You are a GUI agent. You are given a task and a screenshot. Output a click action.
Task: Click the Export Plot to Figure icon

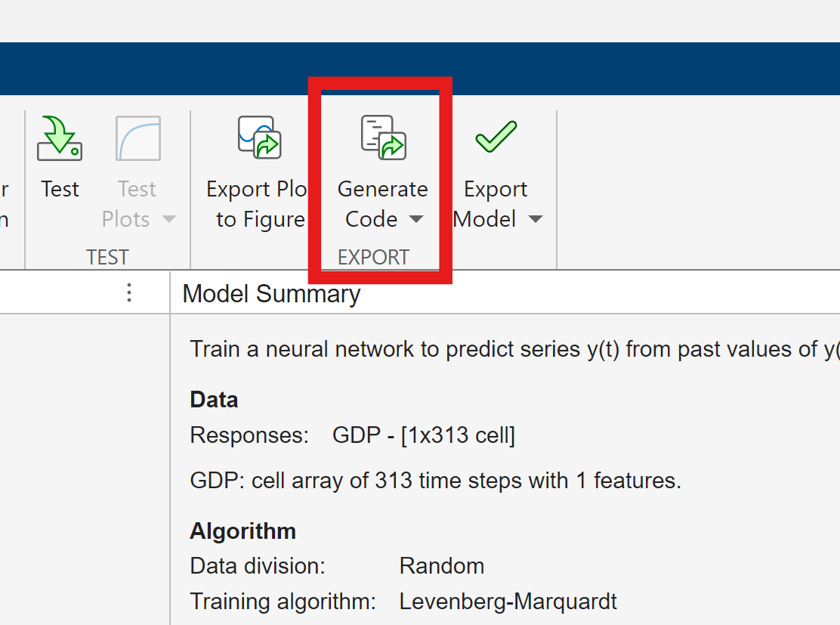point(259,138)
